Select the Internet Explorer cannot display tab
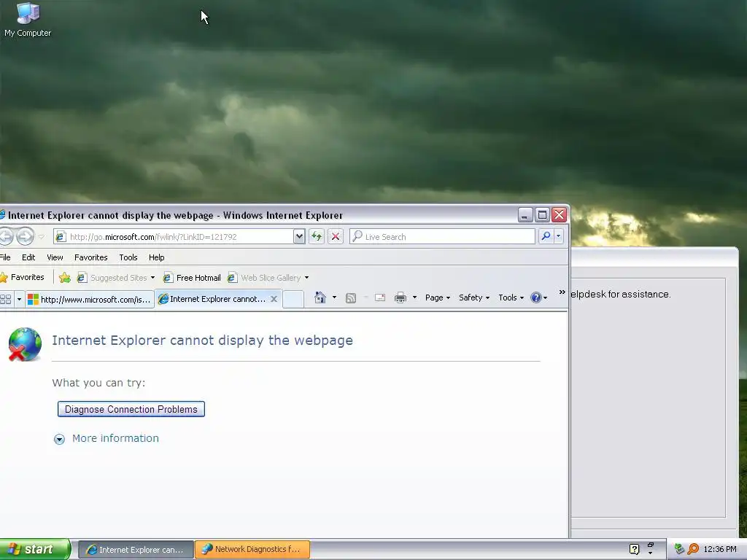 pos(212,299)
